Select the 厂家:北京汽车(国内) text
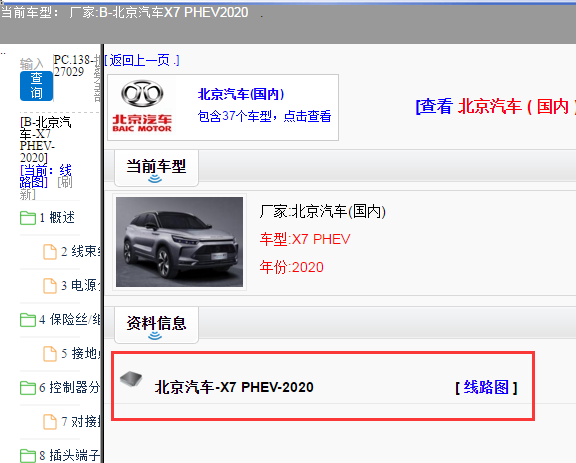This screenshot has height=463, width=576. coord(323,212)
